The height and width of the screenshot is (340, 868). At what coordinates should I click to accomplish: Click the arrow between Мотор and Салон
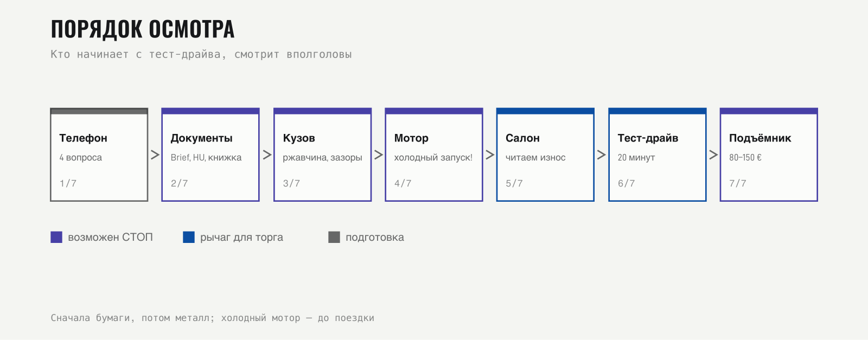pos(490,155)
